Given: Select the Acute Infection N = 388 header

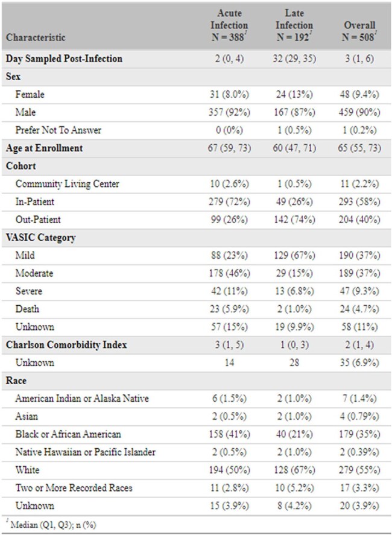Looking at the screenshot, I should (229, 25).
